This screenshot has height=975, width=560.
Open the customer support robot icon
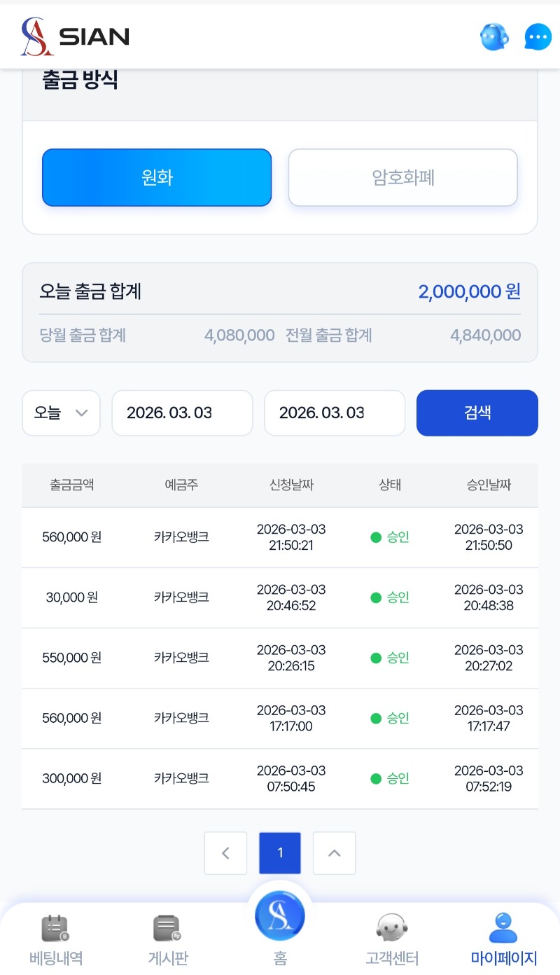(x=494, y=36)
